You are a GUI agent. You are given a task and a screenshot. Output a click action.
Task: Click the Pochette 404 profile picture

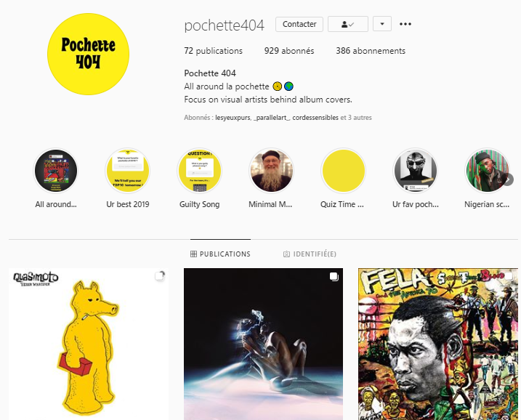pyautogui.click(x=88, y=54)
